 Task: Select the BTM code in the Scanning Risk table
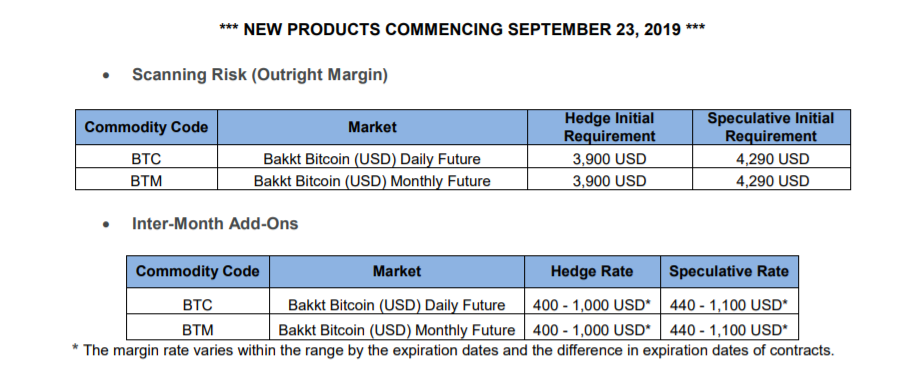pyautogui.click(x=146, y=180)
